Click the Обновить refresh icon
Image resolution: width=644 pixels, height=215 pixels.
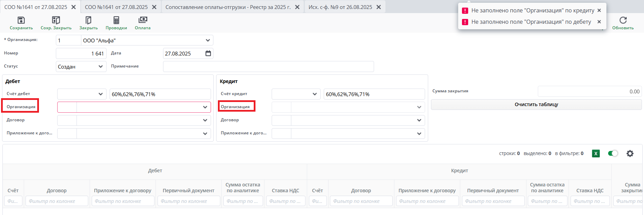[x=623, y=20]
